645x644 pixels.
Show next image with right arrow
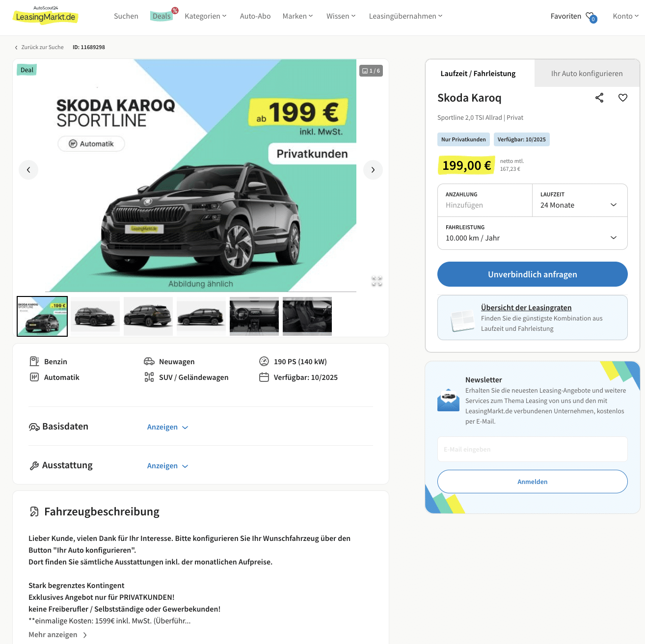[x=373, y=170]
